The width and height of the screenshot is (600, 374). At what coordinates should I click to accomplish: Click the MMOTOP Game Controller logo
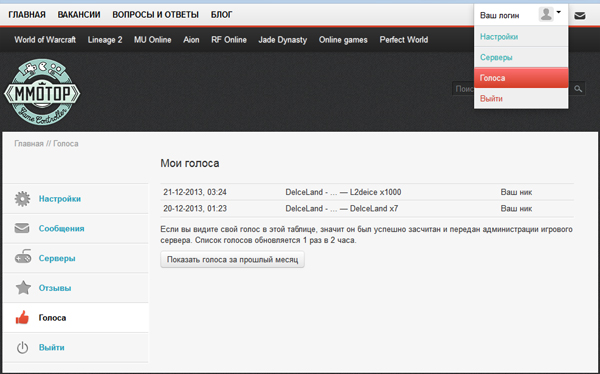(42, 92)
